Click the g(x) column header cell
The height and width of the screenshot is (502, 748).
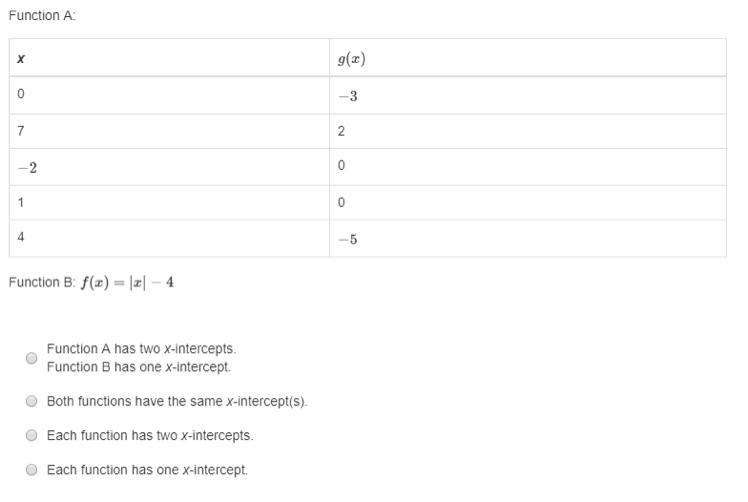point(528,58)
